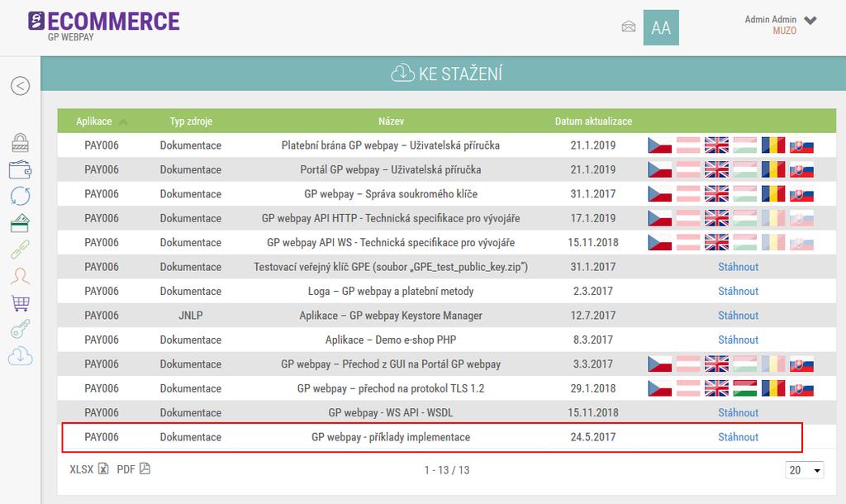846x504 pixels.
Task: Click Stáhnout for Demo e-shop PHP
Action: 738,340
